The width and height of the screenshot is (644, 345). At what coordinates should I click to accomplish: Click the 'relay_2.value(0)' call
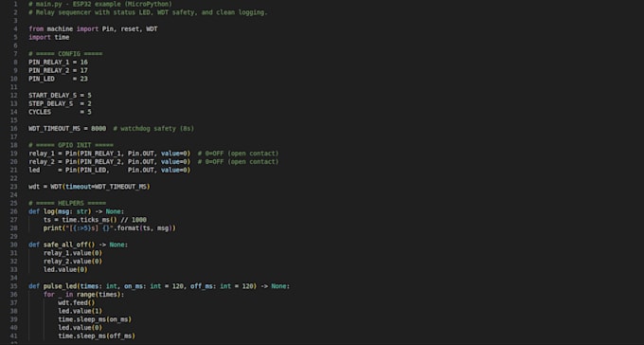click(x=73, y=261)
